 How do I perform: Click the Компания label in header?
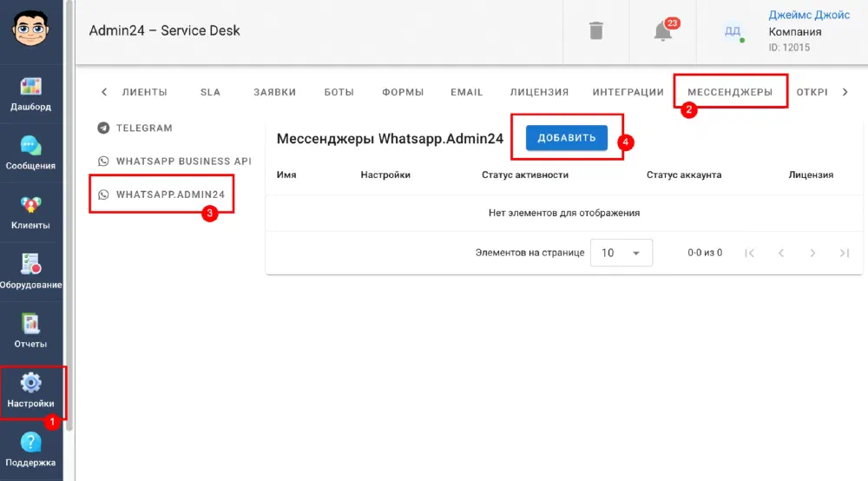(794, 32)
